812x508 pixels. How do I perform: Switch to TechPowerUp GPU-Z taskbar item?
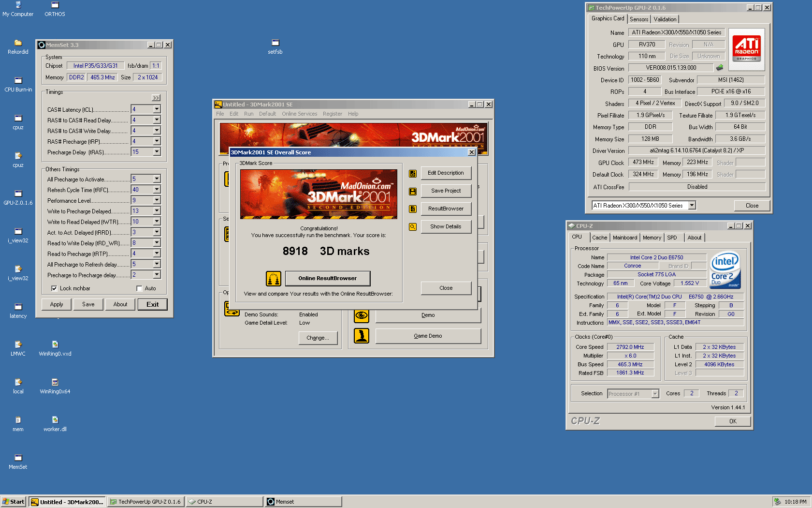(145, 502)
